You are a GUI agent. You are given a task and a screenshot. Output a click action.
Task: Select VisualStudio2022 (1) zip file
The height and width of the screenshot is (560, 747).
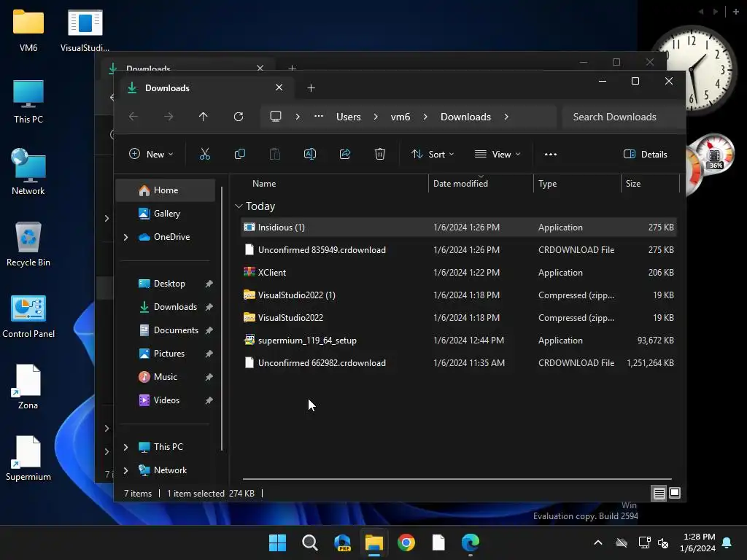459,295
